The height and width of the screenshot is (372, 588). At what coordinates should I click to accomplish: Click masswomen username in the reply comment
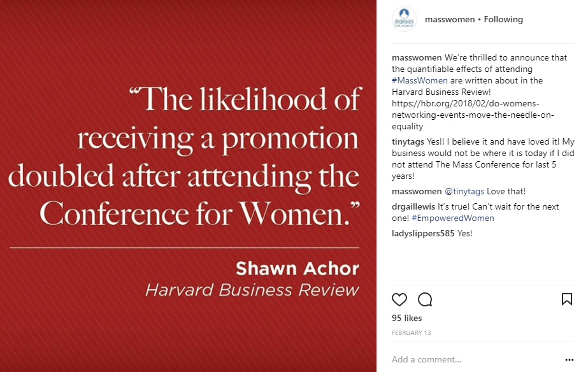coord(417,191)
